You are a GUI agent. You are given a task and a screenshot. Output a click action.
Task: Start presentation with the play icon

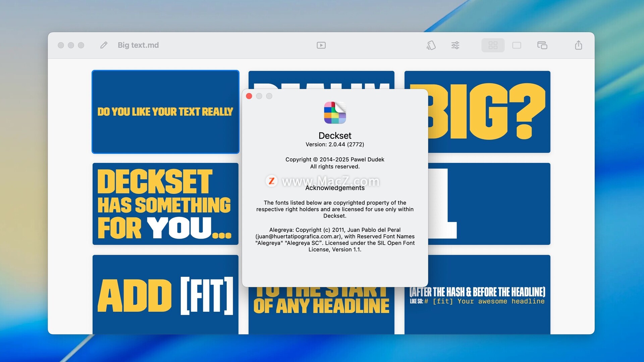point(321,45)
